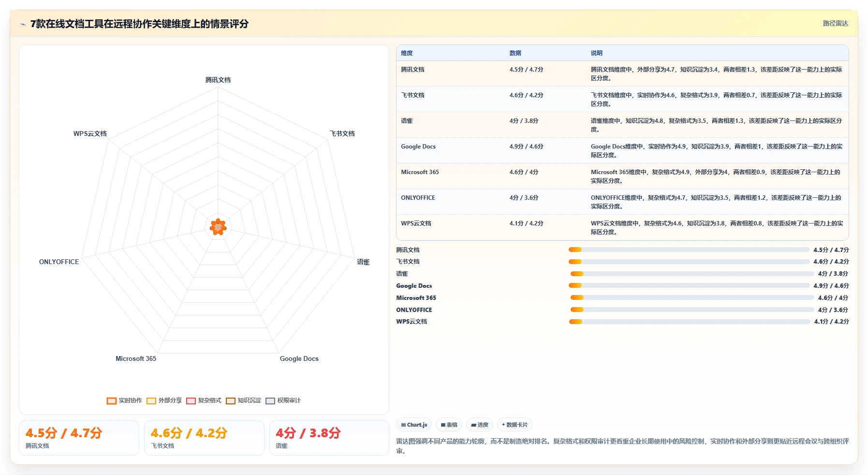Screen dimensions: 868x475
Task: Click the 4.9分 / 4.6分 table cell
Action: point(545,150)
